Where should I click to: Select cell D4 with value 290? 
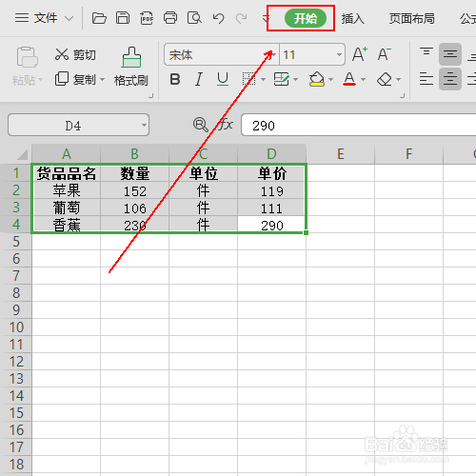tap(271, 225)
